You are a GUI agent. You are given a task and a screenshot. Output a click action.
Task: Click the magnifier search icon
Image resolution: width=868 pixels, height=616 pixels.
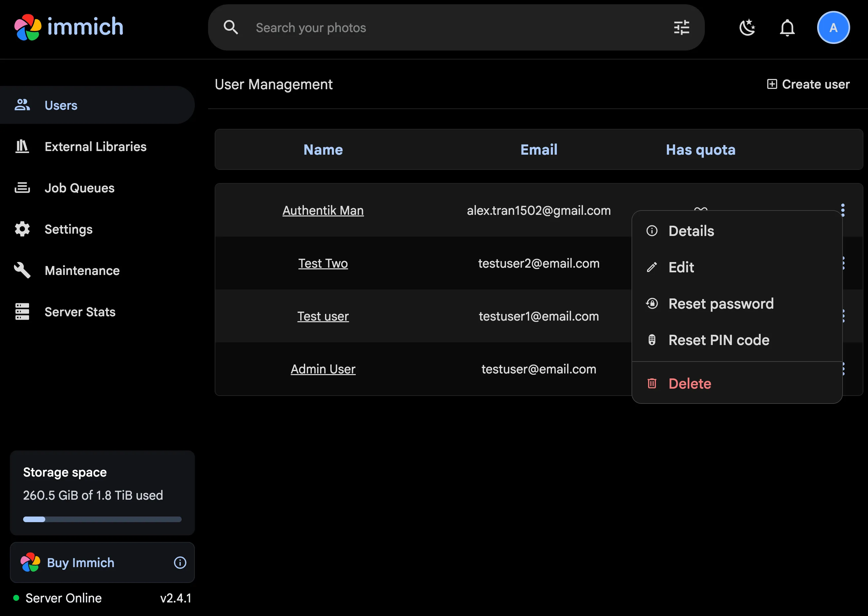(231, 28)
